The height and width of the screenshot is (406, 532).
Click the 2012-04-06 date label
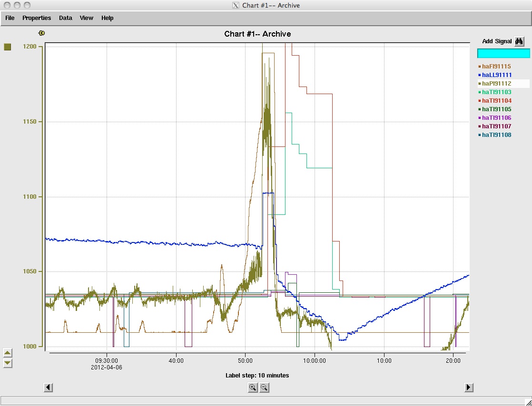[107, 367]
